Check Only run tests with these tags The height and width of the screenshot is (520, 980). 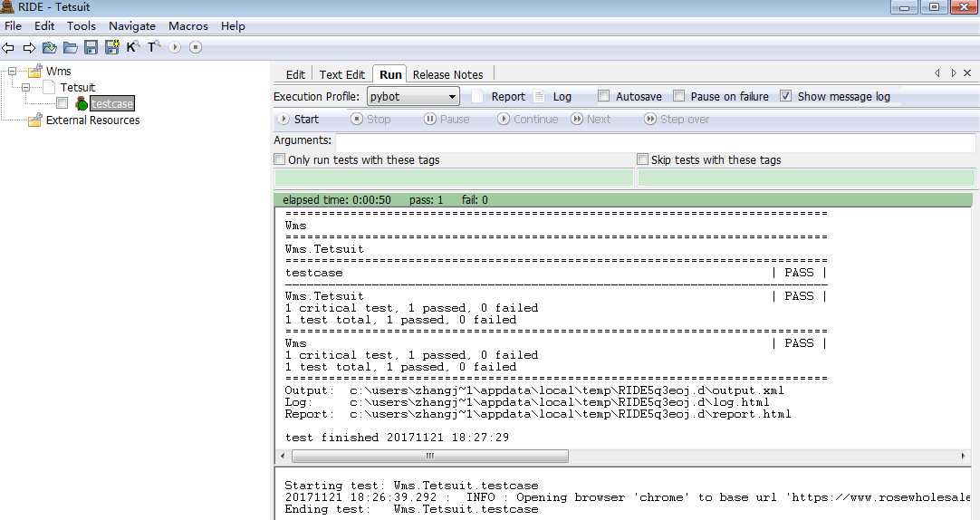pos(280,159)
